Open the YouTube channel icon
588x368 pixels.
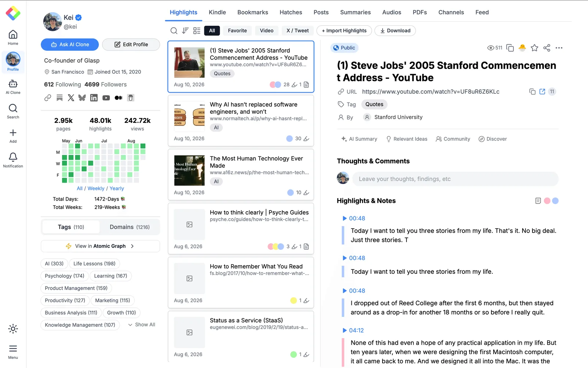pos(106,98)
